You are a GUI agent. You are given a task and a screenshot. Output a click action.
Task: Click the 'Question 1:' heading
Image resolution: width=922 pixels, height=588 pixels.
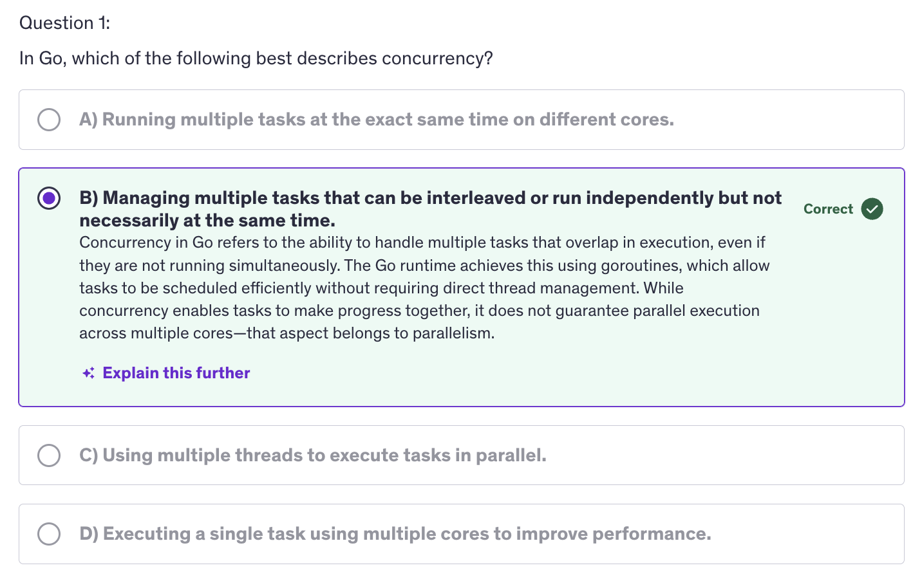point(65,23)
